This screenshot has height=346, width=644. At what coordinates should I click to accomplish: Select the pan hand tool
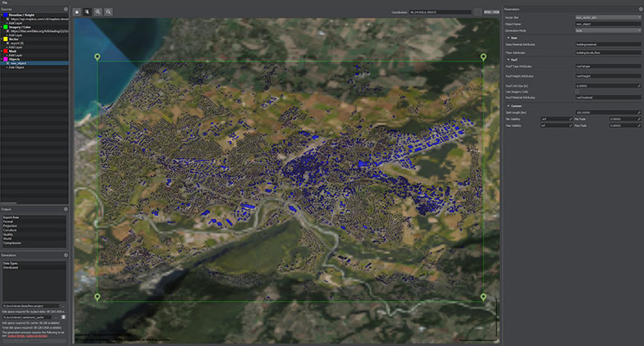(77, 12)
